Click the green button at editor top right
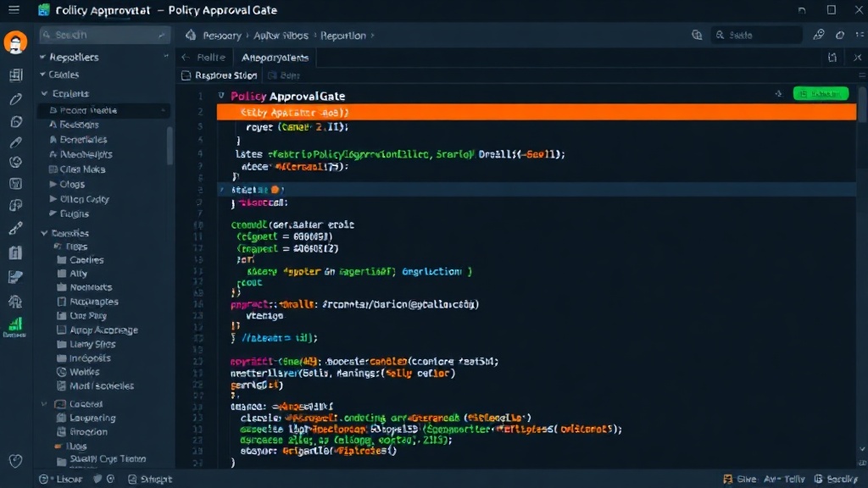This screenshot has width=868, height=488. [821, 93]
